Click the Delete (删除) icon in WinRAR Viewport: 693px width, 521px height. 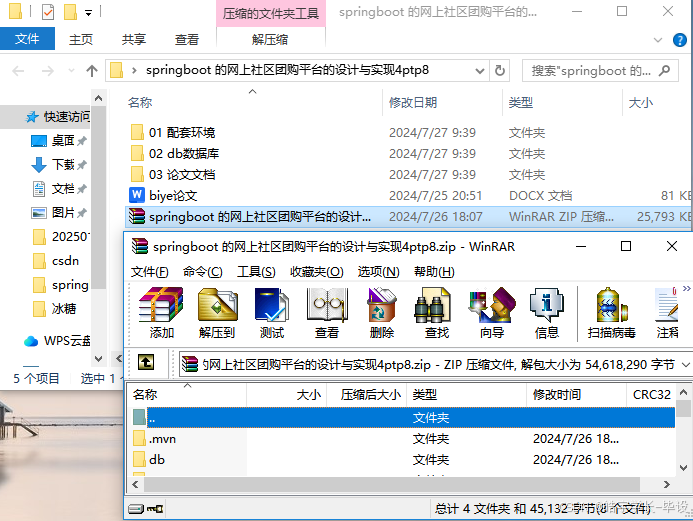coord(381,312)
